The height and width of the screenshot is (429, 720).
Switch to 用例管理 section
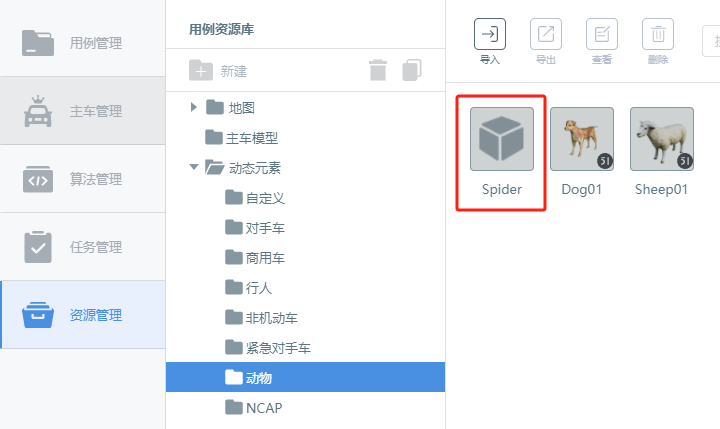click(83, 43)
